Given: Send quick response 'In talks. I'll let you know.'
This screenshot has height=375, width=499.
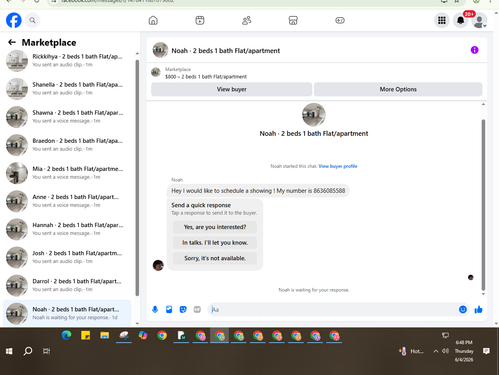Looking at the screenshot, I should pyautogui.click(x=215, y=243).
